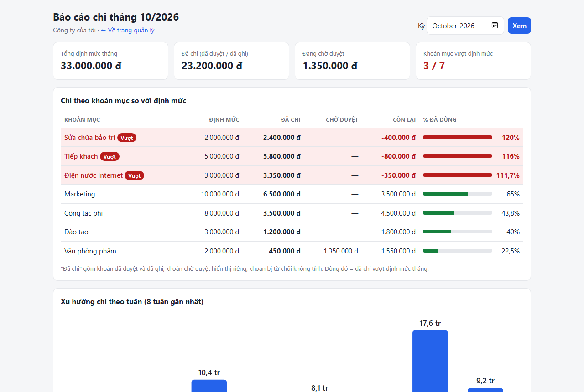Click the October 2026 period field
Image resolution: width=584 pixels, height=392 pixels.
tap(465, 26)
